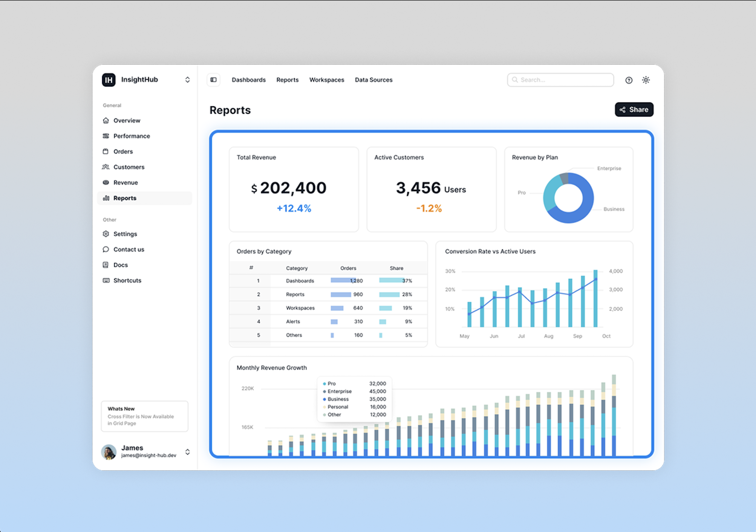756x532 pixels.
Task: Click the Docs document icon
Action: pyautogui.click(x=106, y=265)
